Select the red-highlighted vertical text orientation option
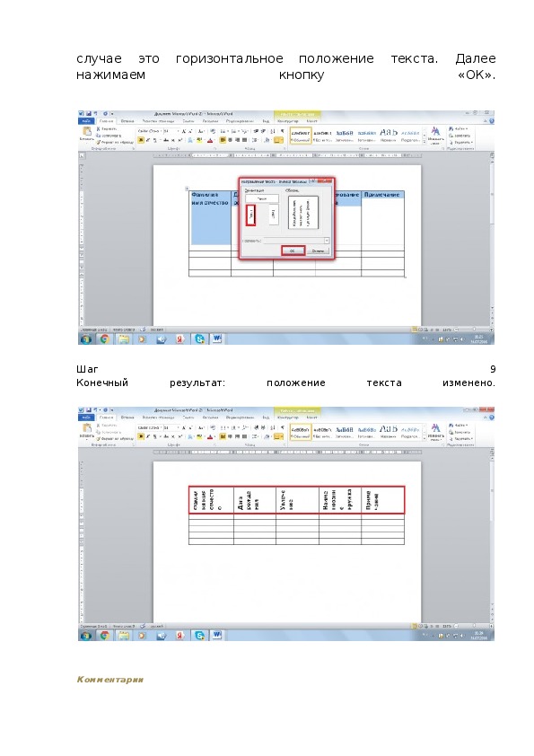534x756 pixels. click(250, 215)
